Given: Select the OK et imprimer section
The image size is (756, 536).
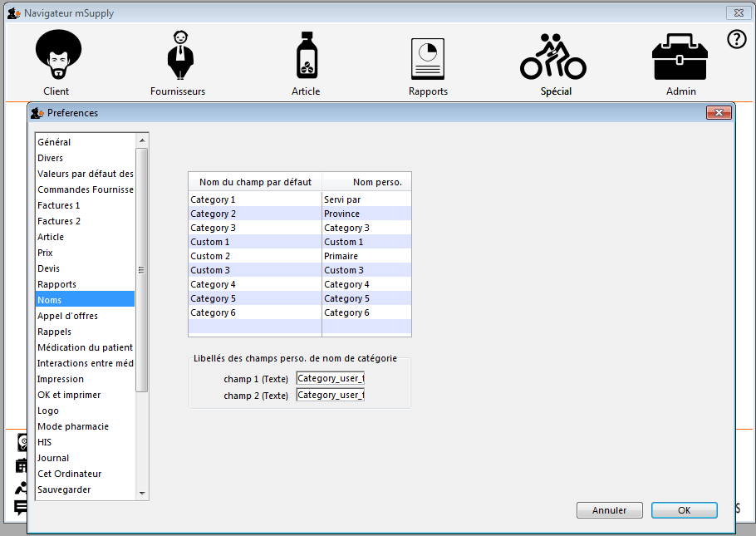Looking at the screenshot, I should coord(85,395).
